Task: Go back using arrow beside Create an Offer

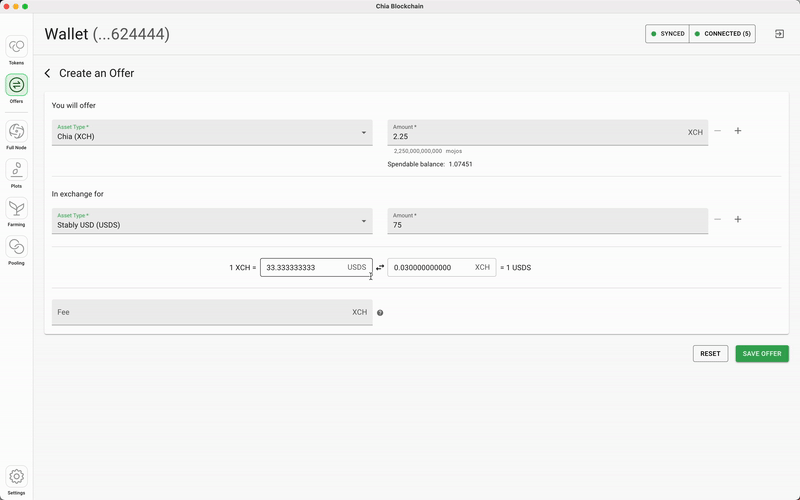Action: [47, 73]
